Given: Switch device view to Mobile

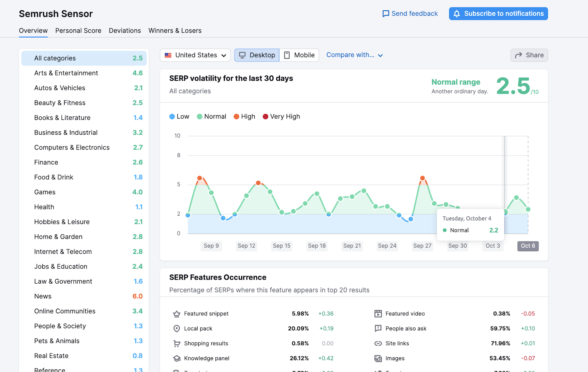Looking at the screenshot, I should pyautogui.click(x=299, y=55).
